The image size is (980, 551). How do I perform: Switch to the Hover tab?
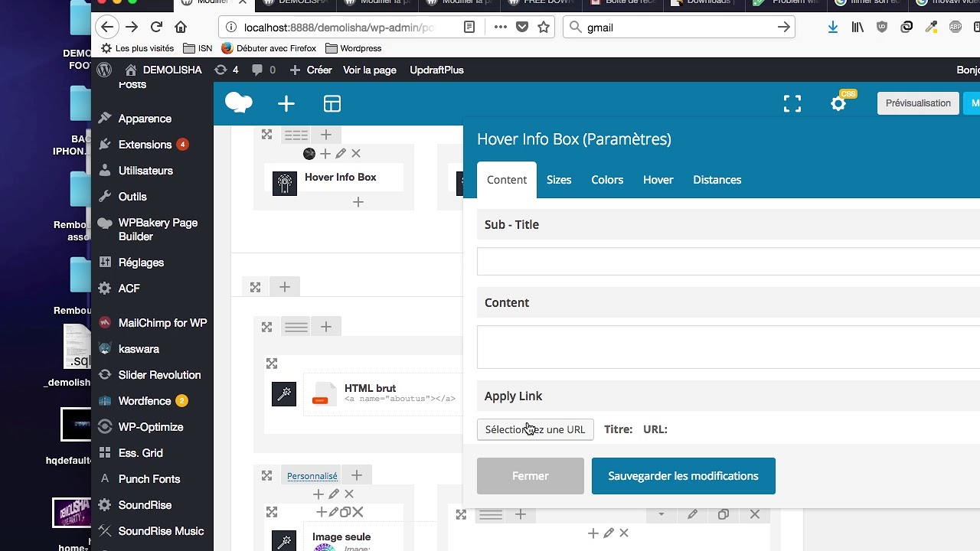(658, 180)
